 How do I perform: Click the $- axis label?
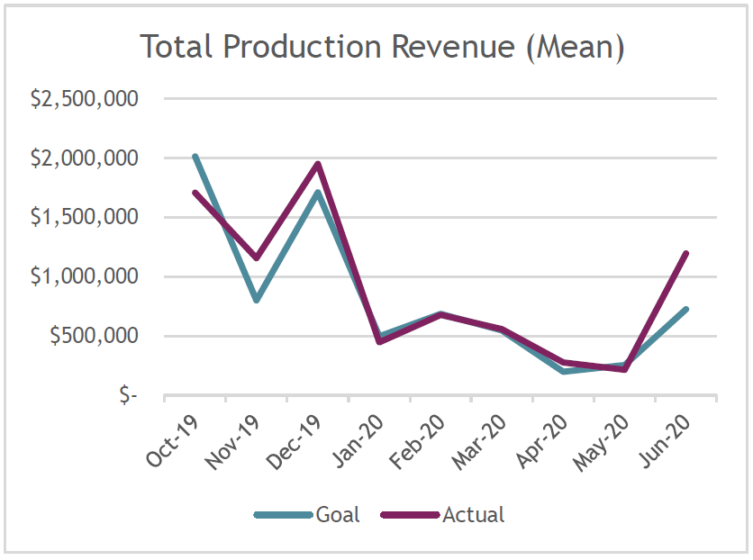tap(128, 395)
